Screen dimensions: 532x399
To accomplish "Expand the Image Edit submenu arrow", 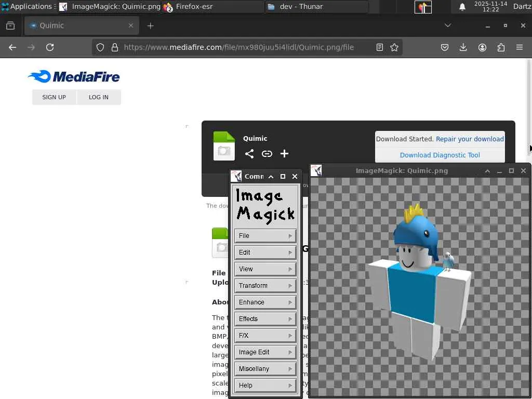I will [290, 352].
